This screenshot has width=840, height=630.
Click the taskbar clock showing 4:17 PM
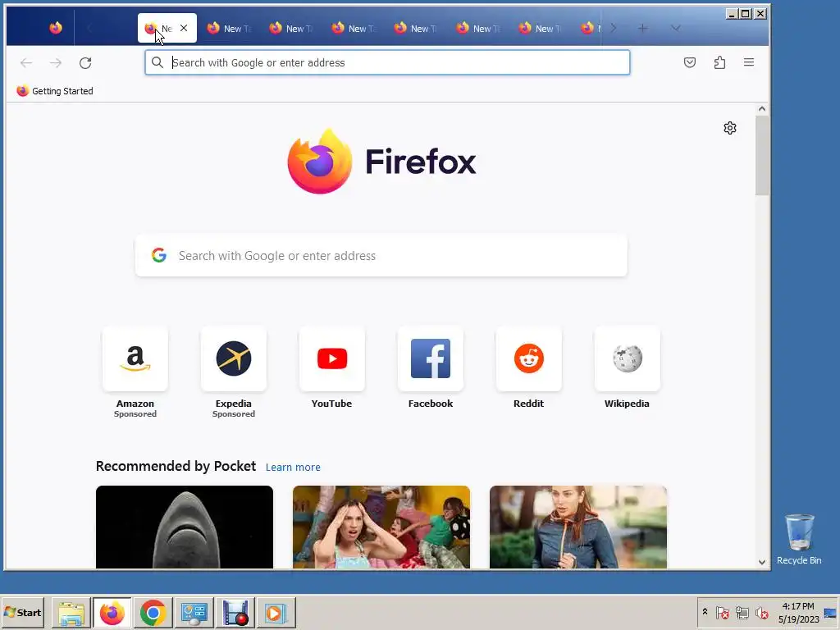[x=798, y=612]
